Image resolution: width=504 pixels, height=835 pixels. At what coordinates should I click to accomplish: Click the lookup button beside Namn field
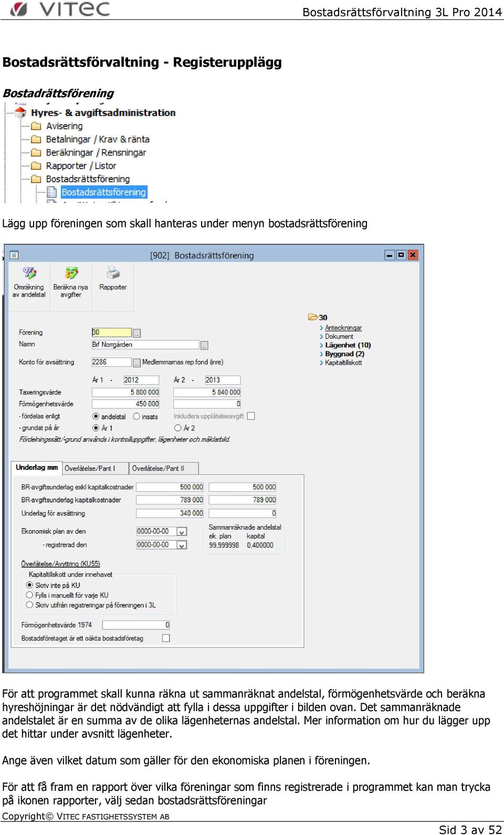tap(205, 345)
